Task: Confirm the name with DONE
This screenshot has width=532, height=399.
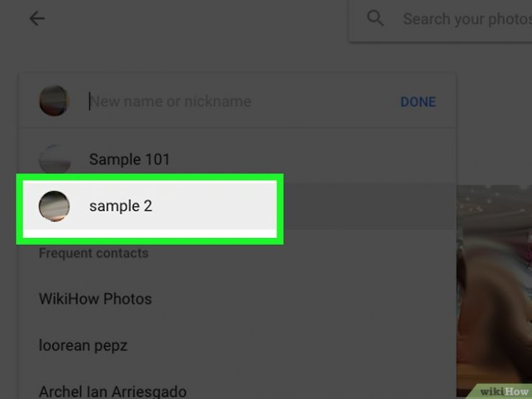Action: (418, 102)
